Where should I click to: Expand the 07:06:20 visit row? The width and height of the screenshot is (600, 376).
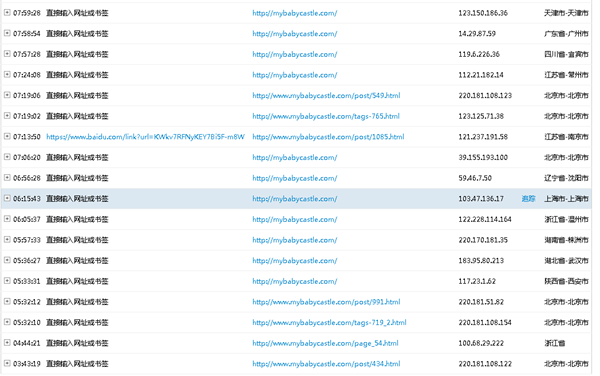(7, 157)
